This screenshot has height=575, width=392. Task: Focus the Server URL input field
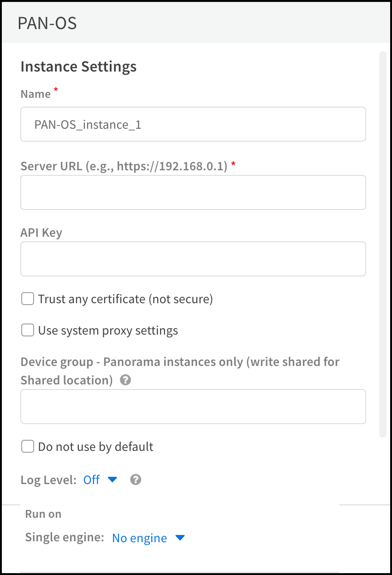coord(193,192)
